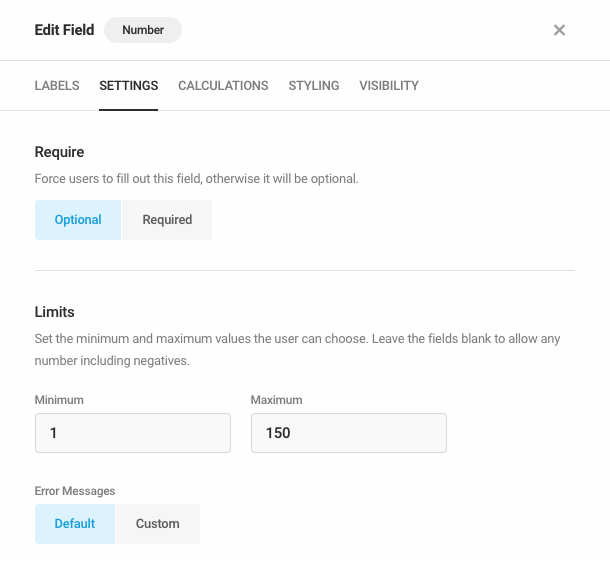
Task: Make the field Required
Action: point(167,220)
